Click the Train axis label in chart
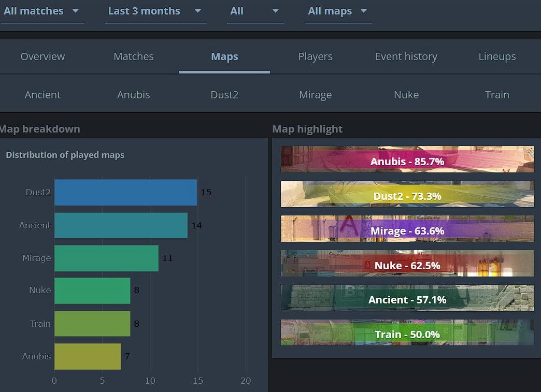541x392 pixels. (40, 324)
